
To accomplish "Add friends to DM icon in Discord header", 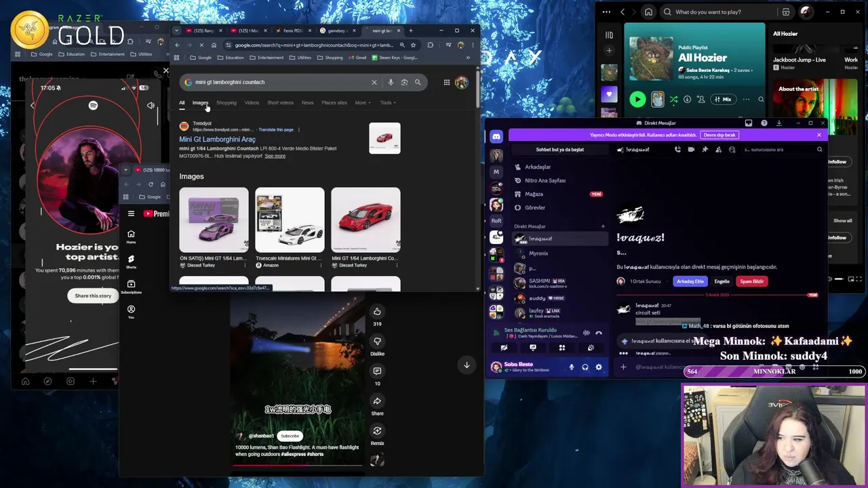I will tap(718, 150).
